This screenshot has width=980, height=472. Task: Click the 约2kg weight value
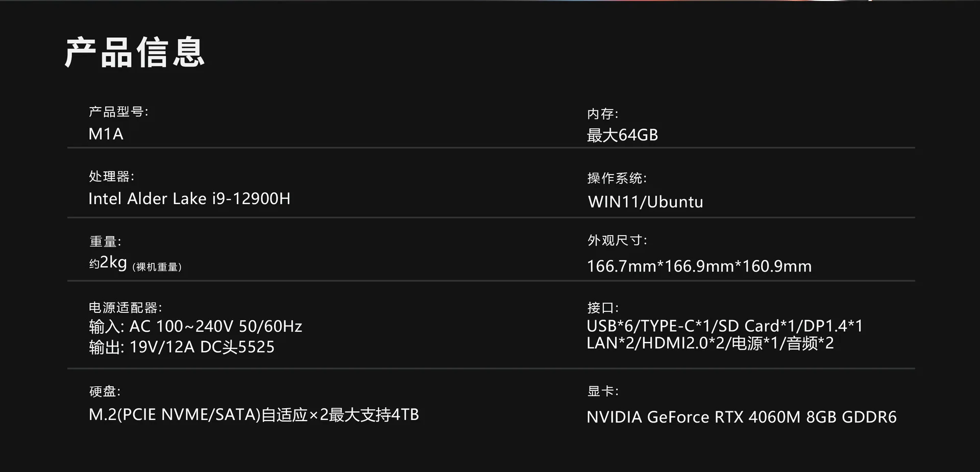click(x=108, y=263)
